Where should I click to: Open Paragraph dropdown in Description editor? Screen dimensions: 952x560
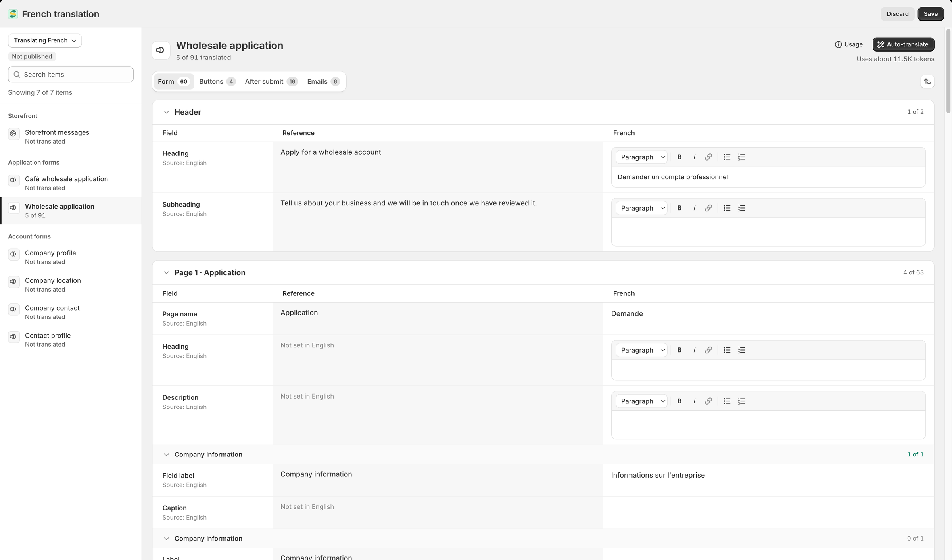click(641, 401)
